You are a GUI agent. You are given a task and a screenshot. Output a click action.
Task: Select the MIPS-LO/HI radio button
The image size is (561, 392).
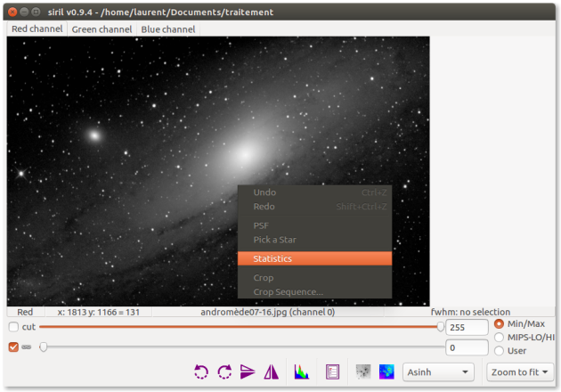point(499,337)
